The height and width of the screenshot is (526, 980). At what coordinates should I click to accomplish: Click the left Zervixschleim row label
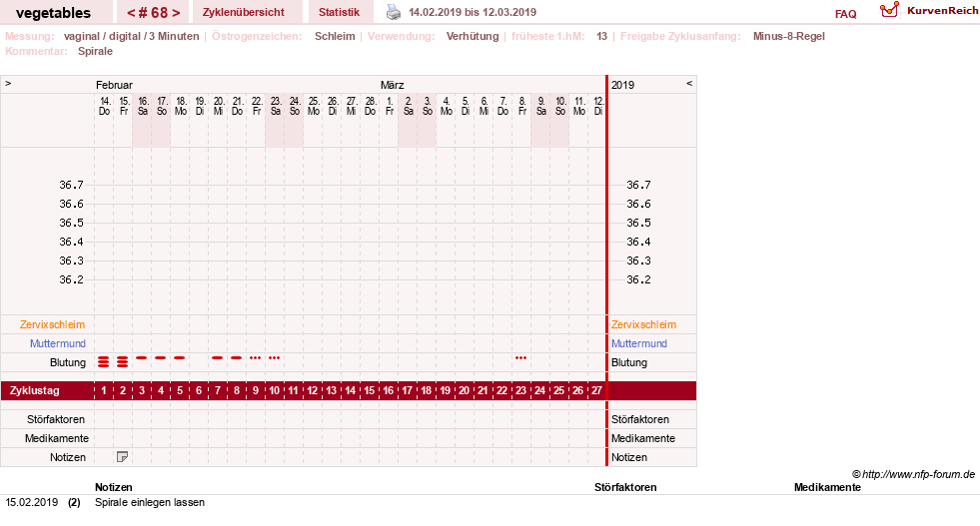pos(52,324)
